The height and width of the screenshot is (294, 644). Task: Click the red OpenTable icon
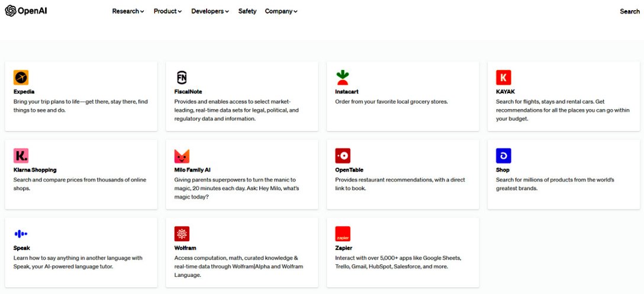tap(343, 156)
